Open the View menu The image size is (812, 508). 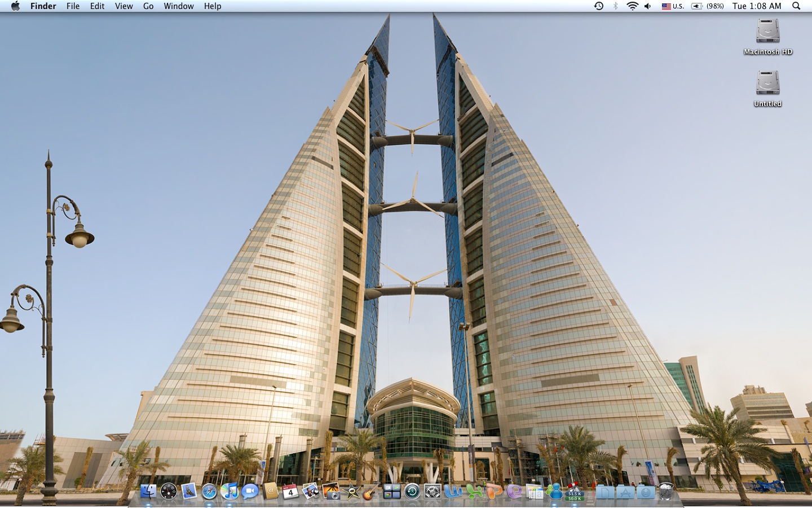pos(124,6)
